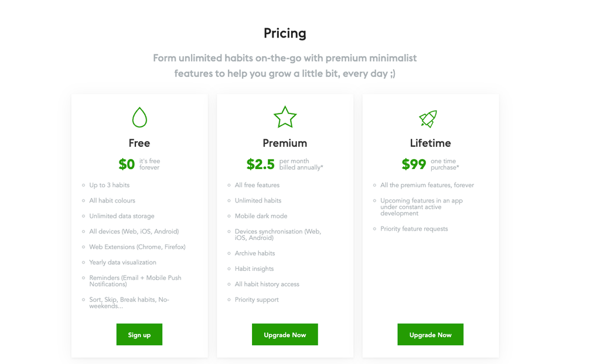Click the "Mobile dark mode" feature item

(261, 216)
